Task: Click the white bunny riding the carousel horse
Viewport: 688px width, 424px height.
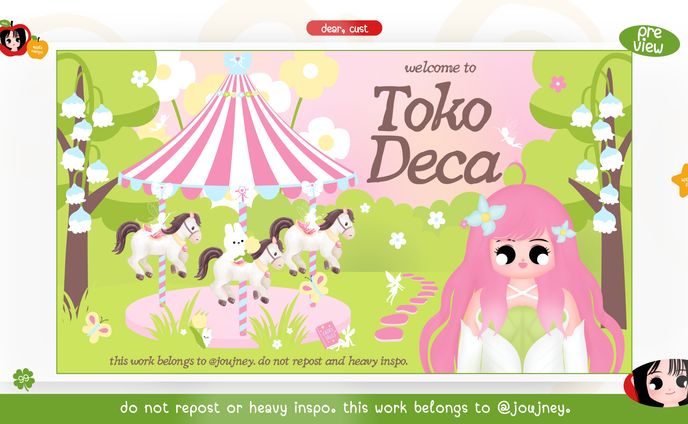Action: pyautogui.click(x=237, y=243)
